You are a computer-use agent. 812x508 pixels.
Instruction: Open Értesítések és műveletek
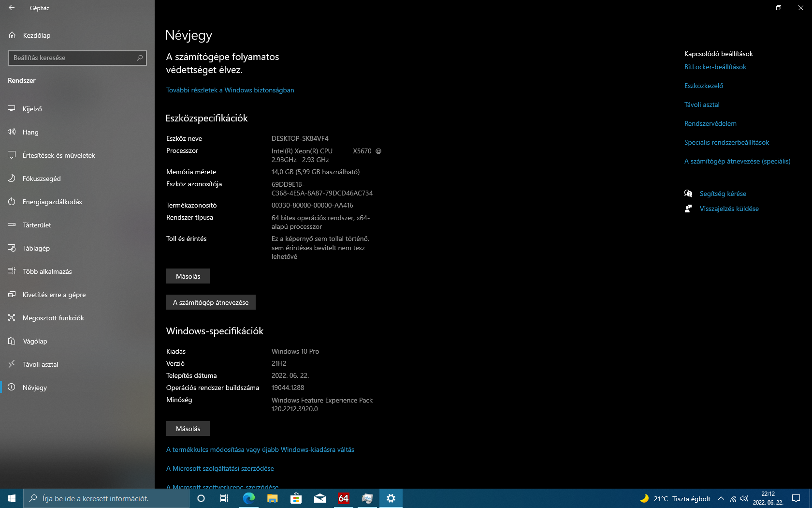[x=77, y=155]
